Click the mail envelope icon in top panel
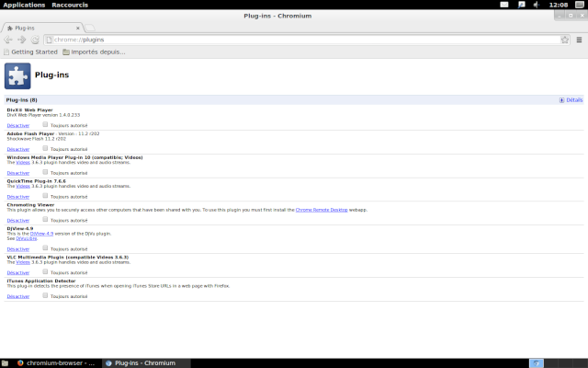Image resolution: width=588 pixels, height=368 pixels. [504, 5]
